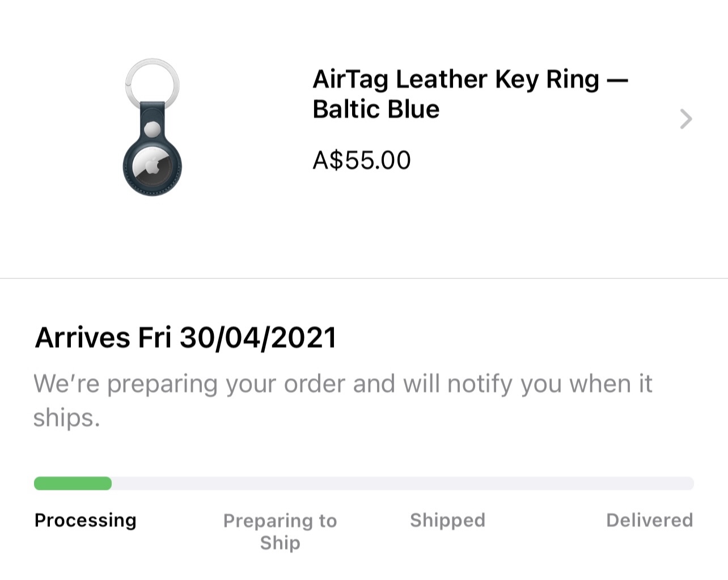Select the Processing status step
This screenshot has width=728, height=580.
point(86,520)
